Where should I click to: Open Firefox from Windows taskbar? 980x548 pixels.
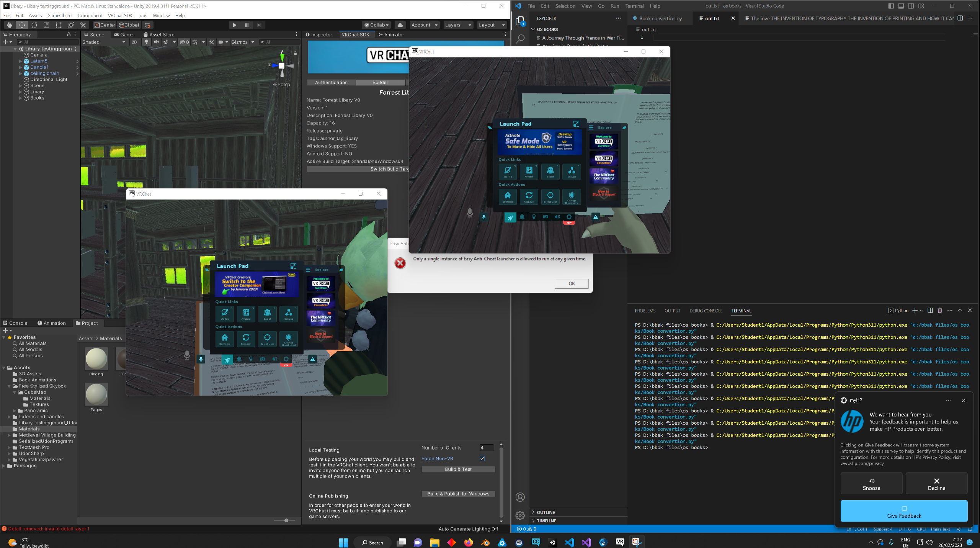[x=469, y=542]
